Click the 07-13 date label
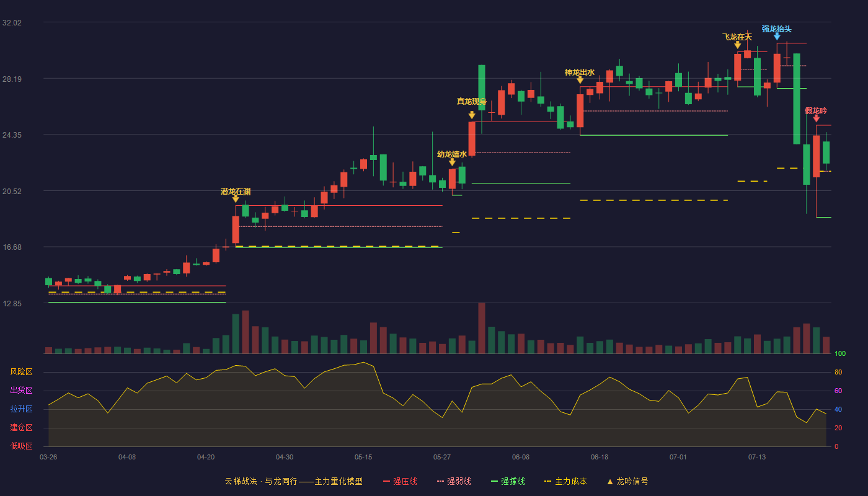This screenshot has height=496, width=868. point(757,457)
